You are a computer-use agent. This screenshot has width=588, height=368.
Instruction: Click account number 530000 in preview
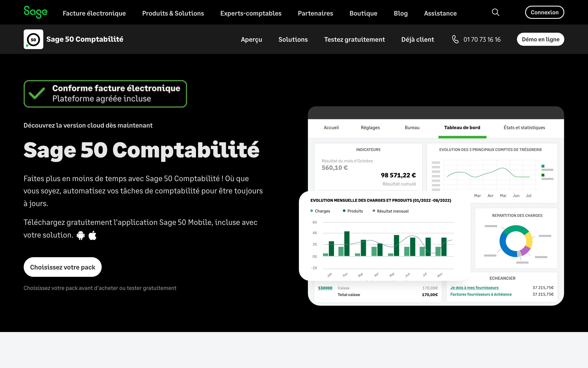(x=325, y=288)
